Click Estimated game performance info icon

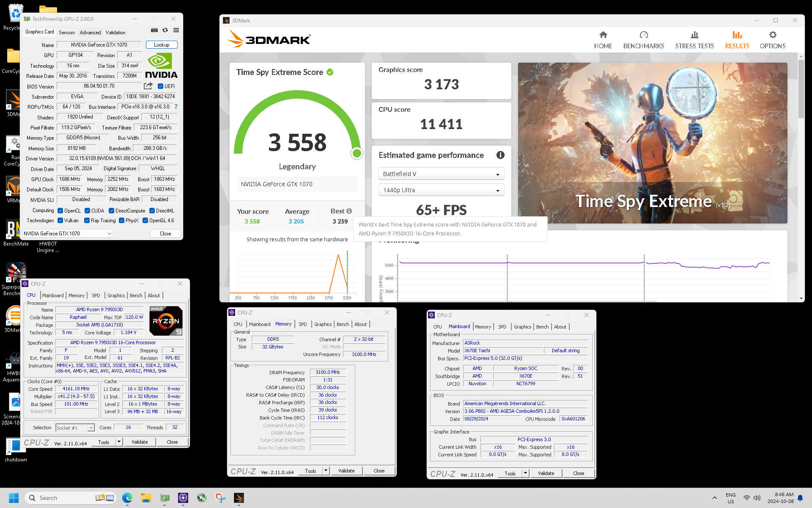click(500, 155)
